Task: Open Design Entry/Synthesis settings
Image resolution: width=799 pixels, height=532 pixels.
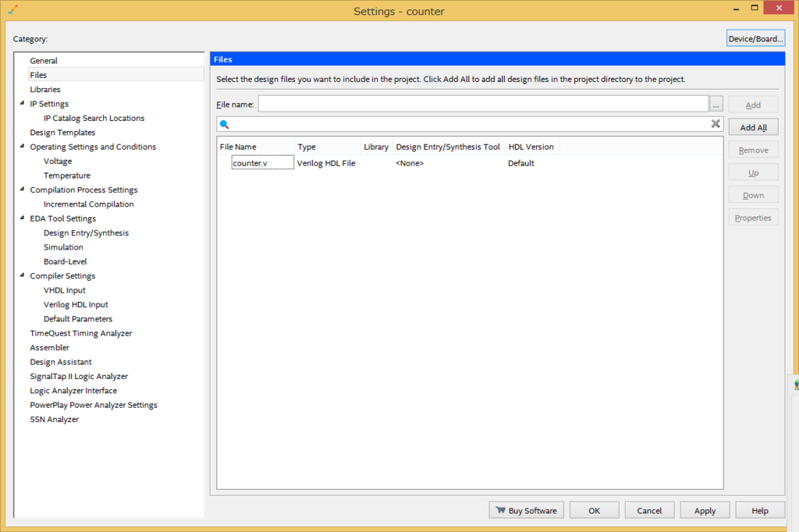Action: [86, 233]
